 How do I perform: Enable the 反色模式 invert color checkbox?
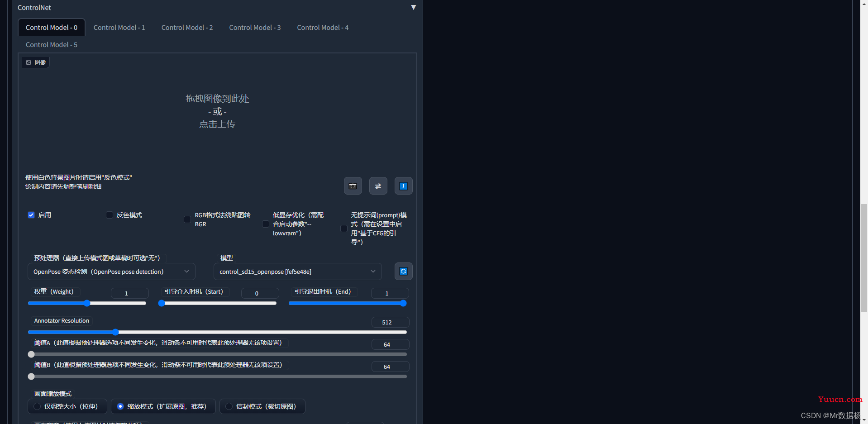coord(110,215)
